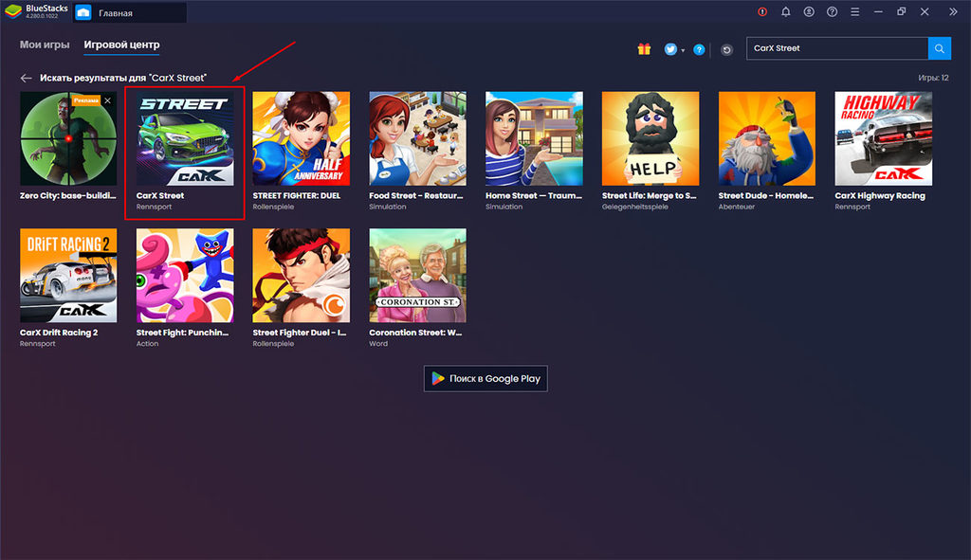This screenshot has width=971, height=560.
Task: Open the Street Fighter Duel Crunchyroll thumbnail
Action: 301,276
